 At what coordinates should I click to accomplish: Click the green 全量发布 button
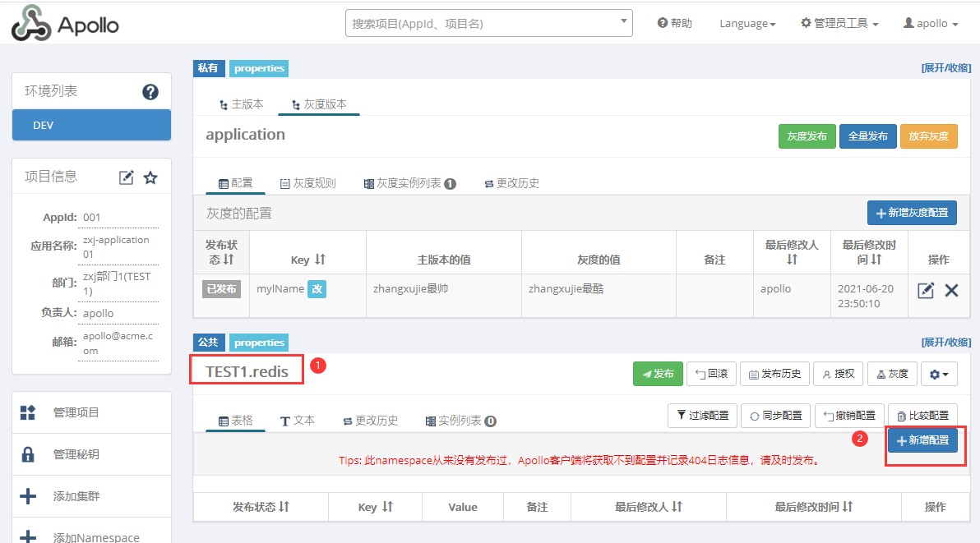tap(867, 136)
